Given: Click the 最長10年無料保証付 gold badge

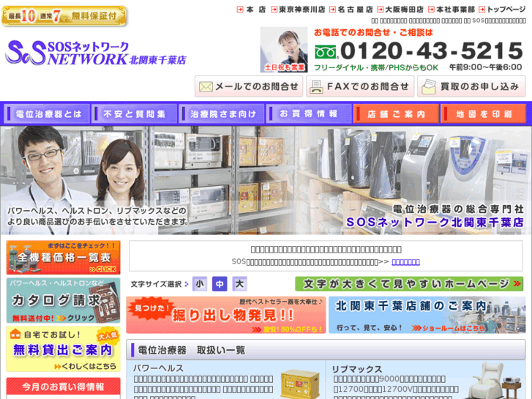Looking at the screenshot, I should point(64,16).
